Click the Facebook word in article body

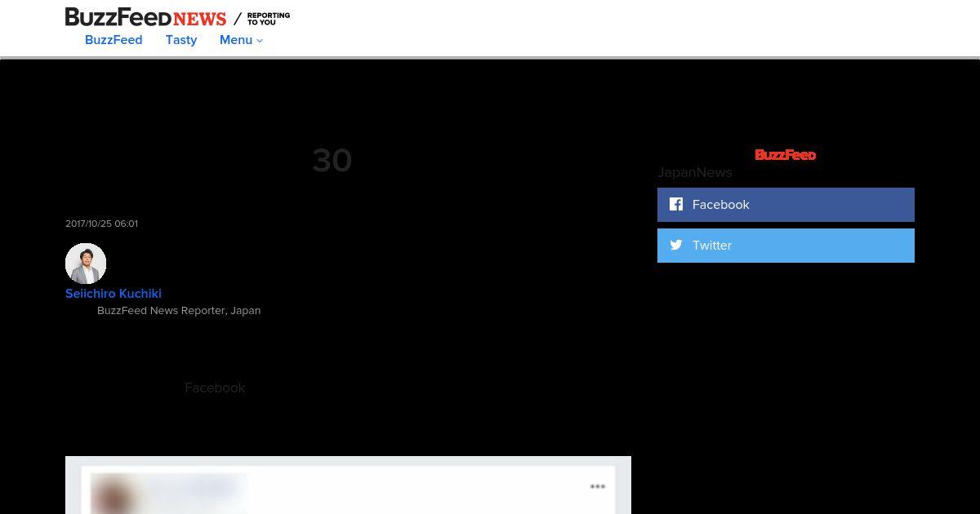215,388
